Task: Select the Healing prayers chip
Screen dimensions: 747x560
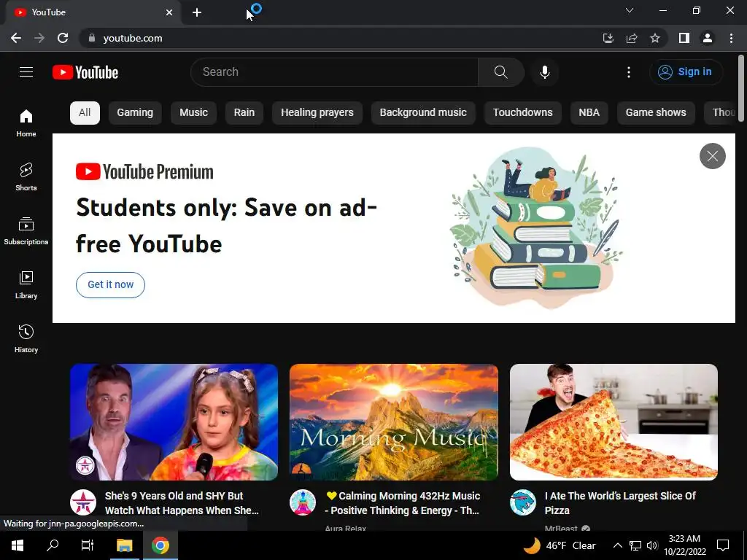Action: [317, 113]
